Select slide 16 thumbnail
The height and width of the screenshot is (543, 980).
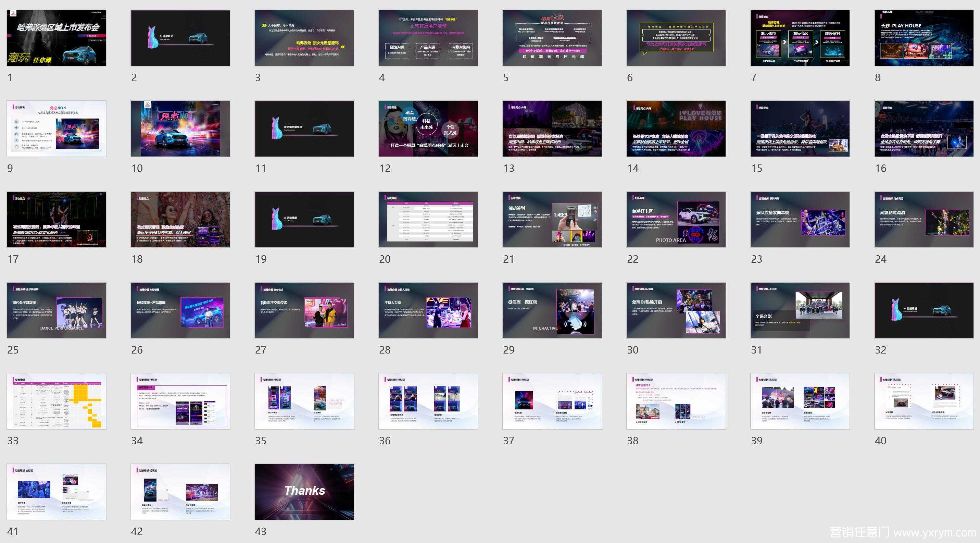(x=924, y=128)
